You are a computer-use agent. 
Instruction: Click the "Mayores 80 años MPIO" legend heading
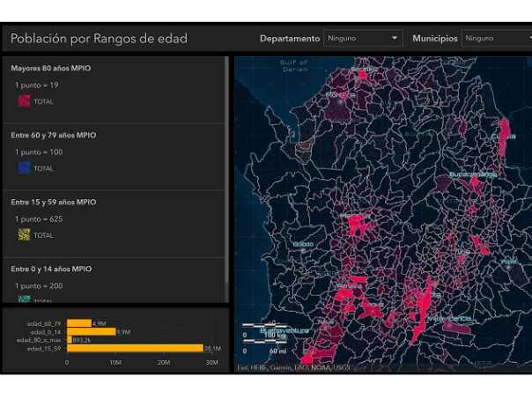(50, 68)
